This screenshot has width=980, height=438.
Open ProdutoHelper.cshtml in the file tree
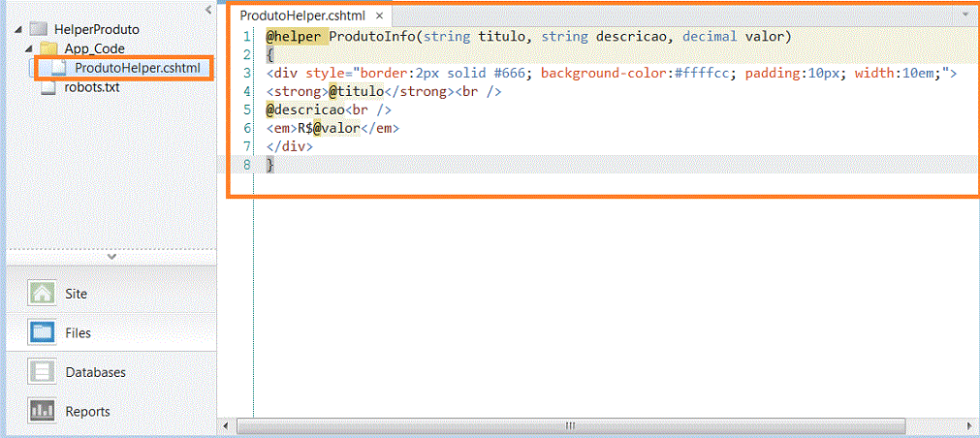[x=138, y=68]
